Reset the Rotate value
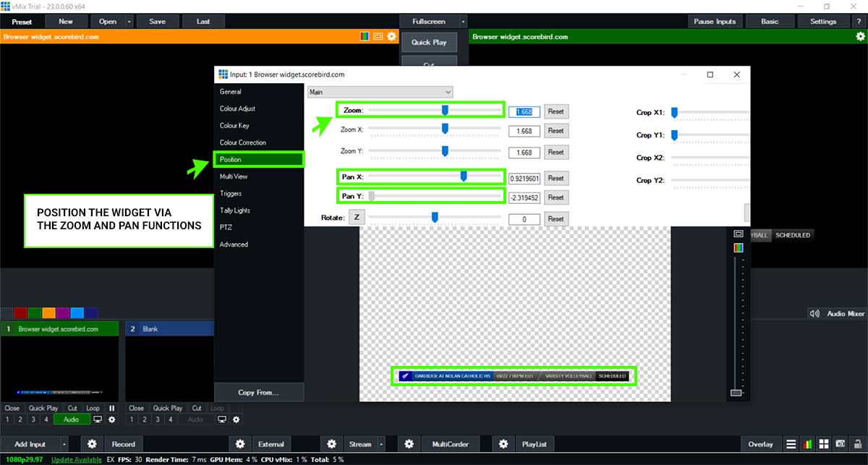The height and width of the screenshot is (465, 868). pos(556,218)
